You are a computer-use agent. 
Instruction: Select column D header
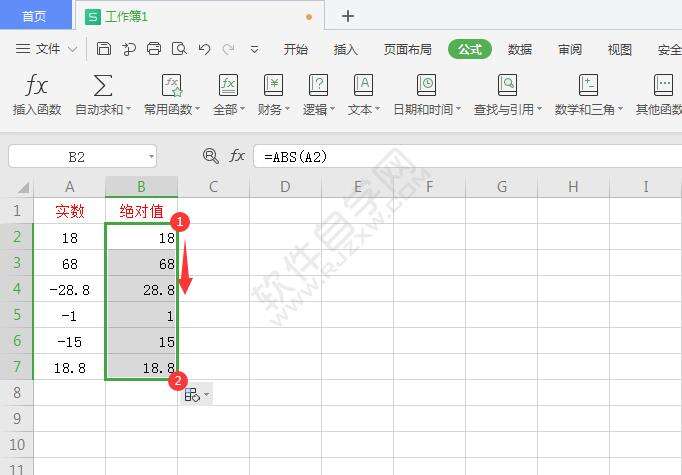pyautogui.click(x=285, y=187)
